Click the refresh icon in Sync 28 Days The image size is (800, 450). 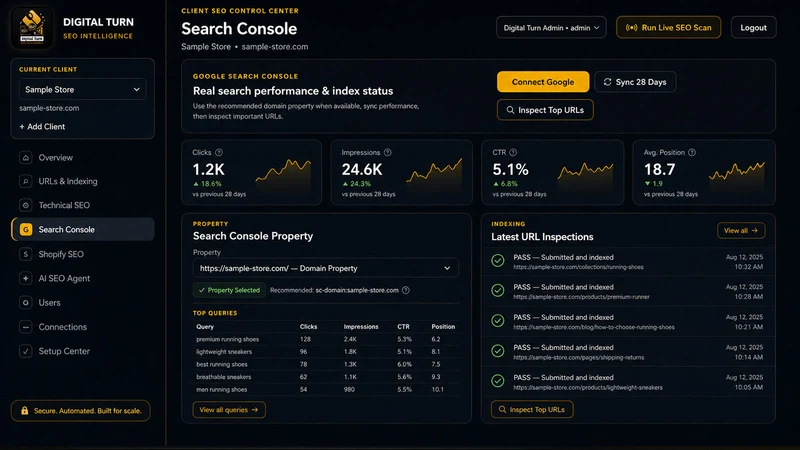[x=607, y=82]
